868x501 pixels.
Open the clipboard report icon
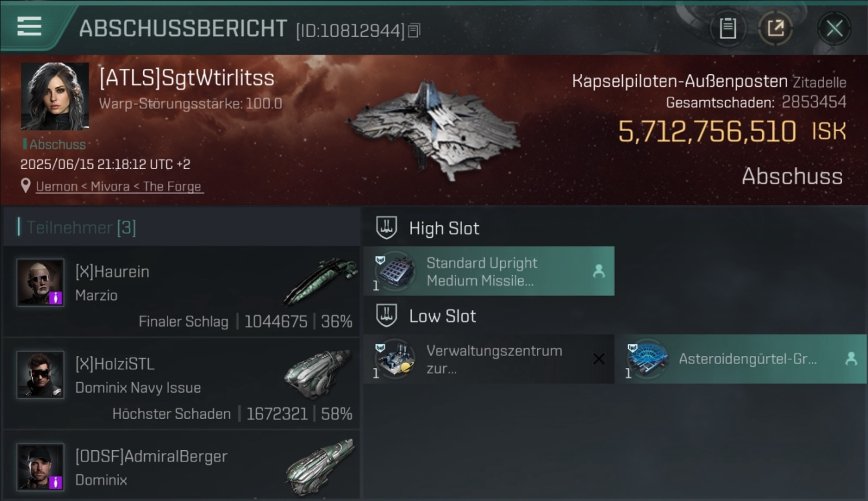[728, 29]
